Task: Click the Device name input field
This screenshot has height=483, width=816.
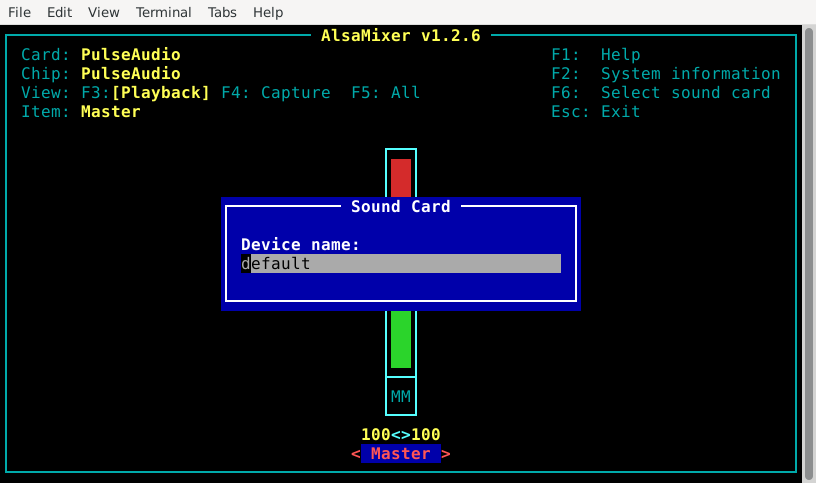Action: [x=401, y=263]
